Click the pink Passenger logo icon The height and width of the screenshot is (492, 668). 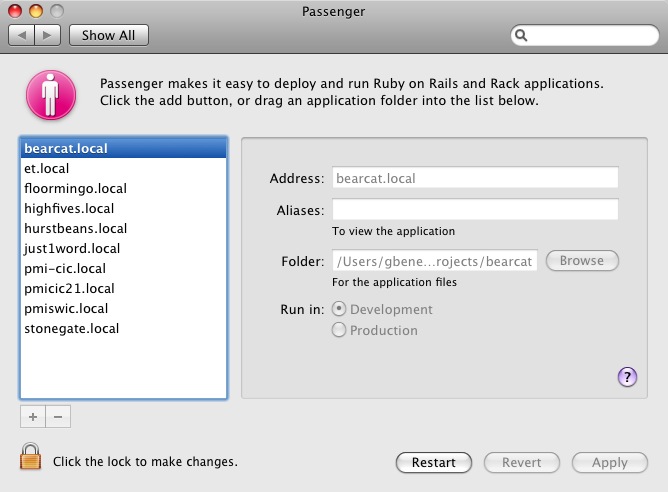tap(51, 95)
